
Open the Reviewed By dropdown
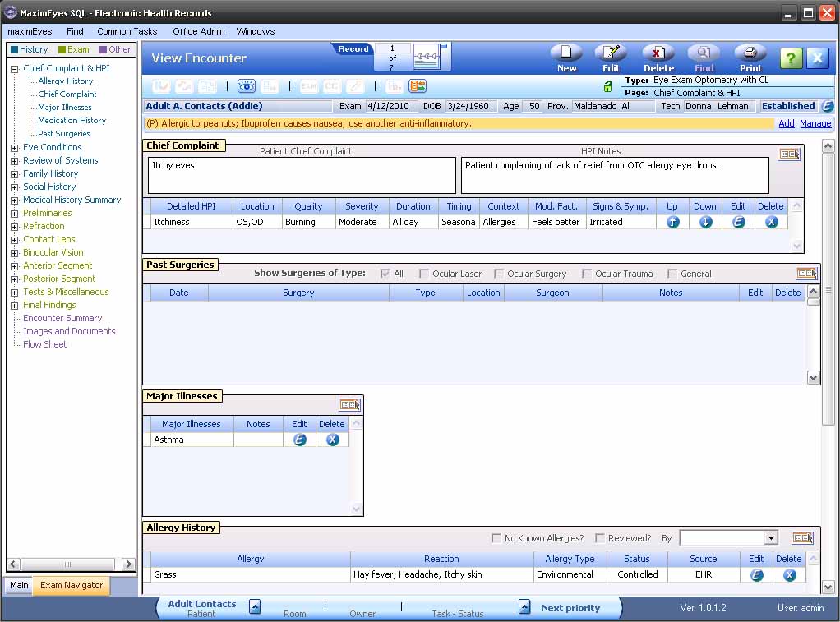tap(770, 538)
